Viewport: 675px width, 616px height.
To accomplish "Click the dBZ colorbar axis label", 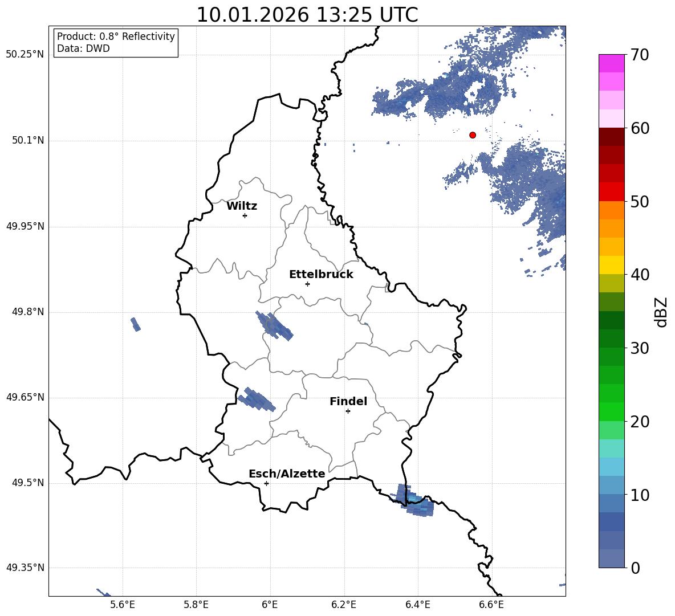I will click(661, 312).
